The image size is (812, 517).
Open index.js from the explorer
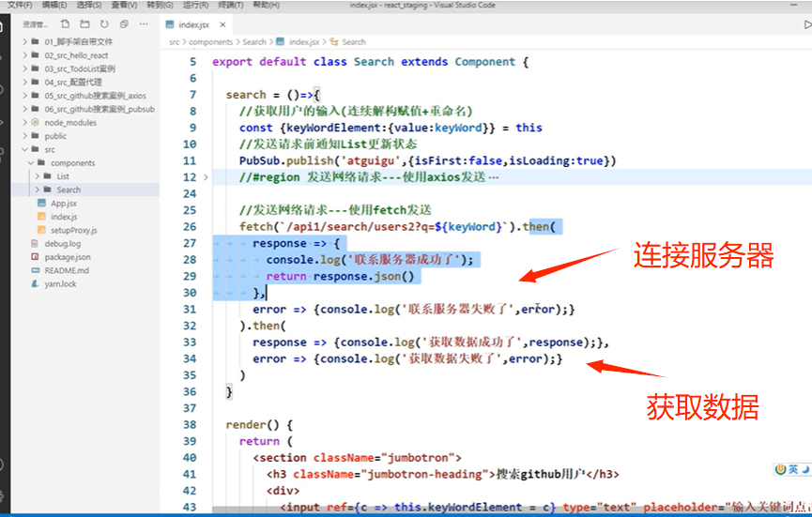coord(64,217)
